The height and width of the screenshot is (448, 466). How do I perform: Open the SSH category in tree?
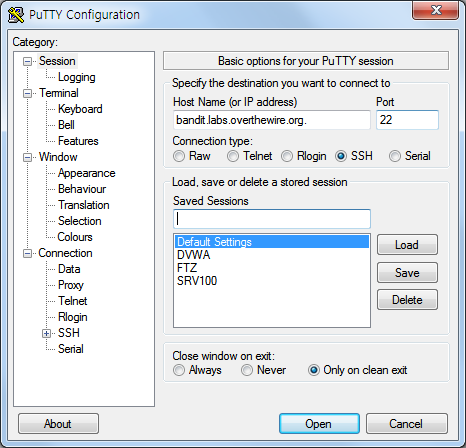coord(69,333)
